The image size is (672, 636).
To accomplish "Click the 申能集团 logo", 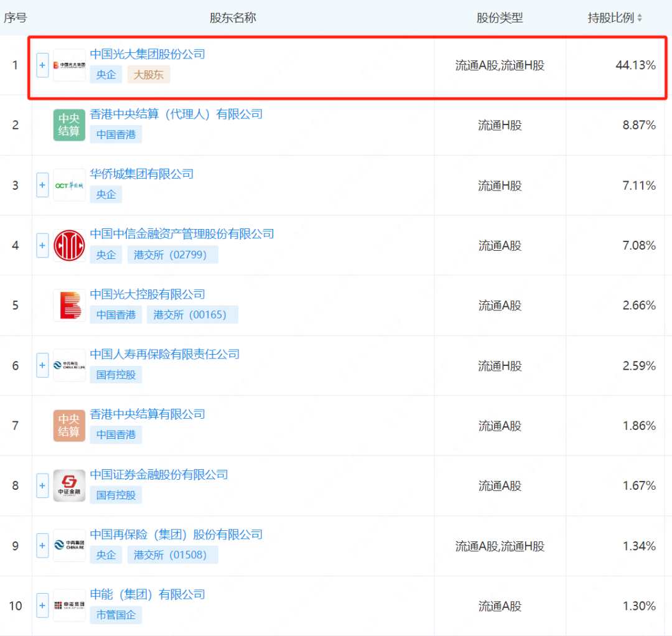I will [69, 606].
